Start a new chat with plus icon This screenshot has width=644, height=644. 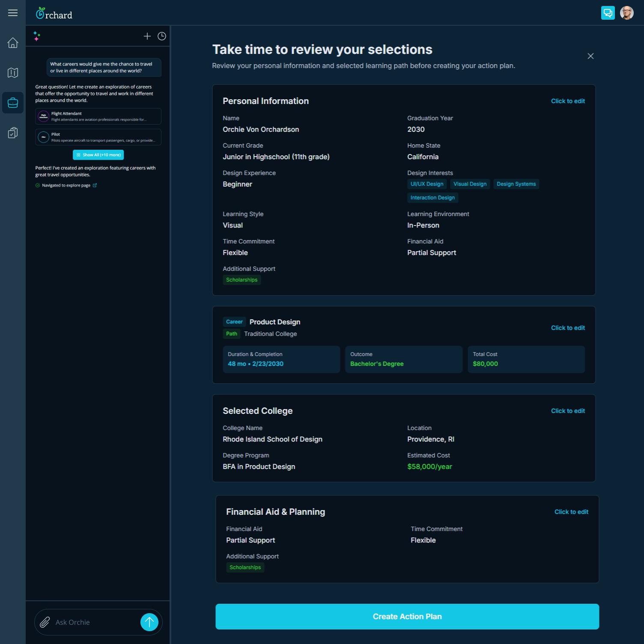(x=147, y=36)
